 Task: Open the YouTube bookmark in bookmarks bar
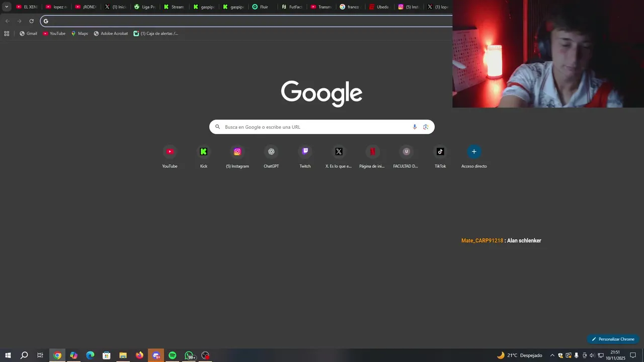pos(54,34)
